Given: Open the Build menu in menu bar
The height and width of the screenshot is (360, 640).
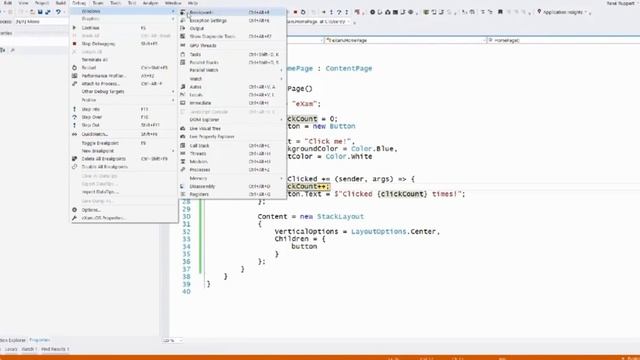Looking at the screenshot, I should (x=61, y=3).
